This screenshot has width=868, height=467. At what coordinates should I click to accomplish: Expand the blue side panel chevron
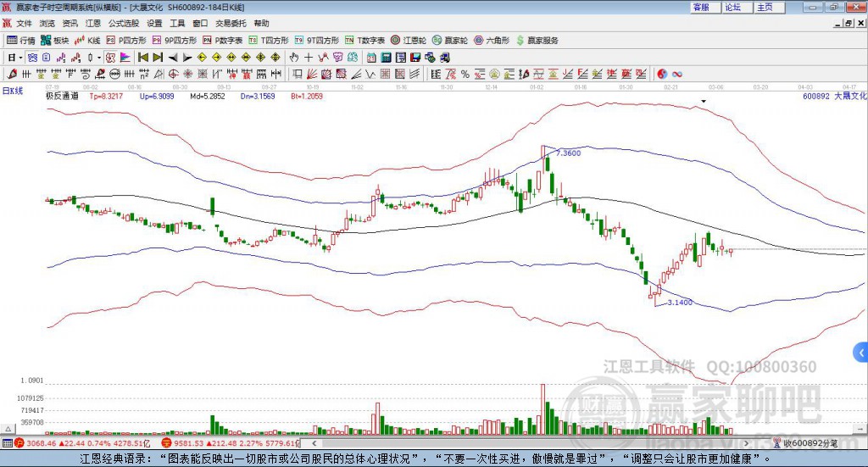pyautogui.click(x=861, y=352)
